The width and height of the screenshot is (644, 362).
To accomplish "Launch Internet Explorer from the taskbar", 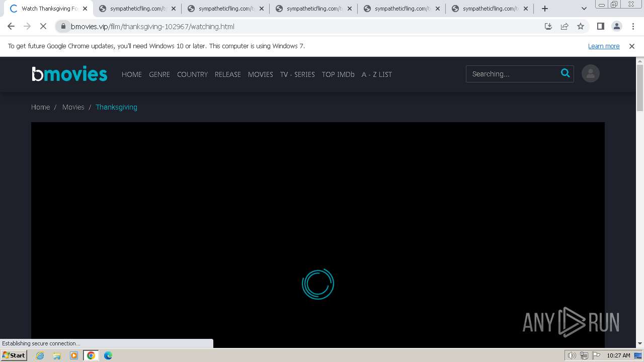I will tap(40, 355).
